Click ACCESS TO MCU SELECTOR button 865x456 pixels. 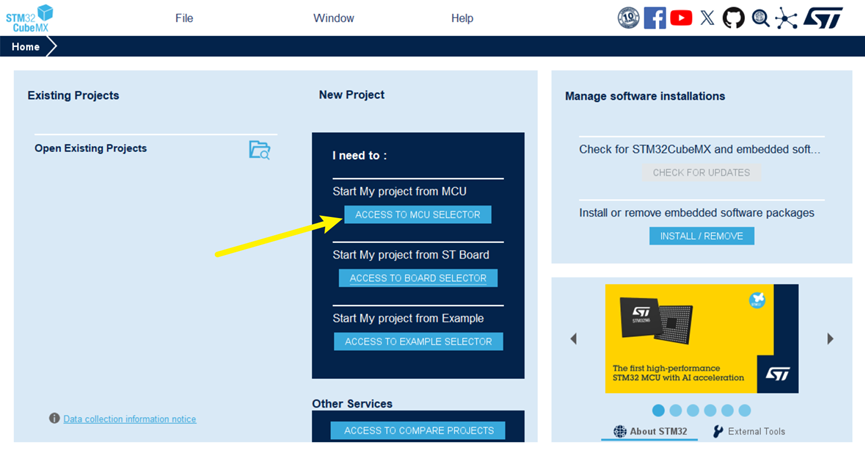click(418, 214)
